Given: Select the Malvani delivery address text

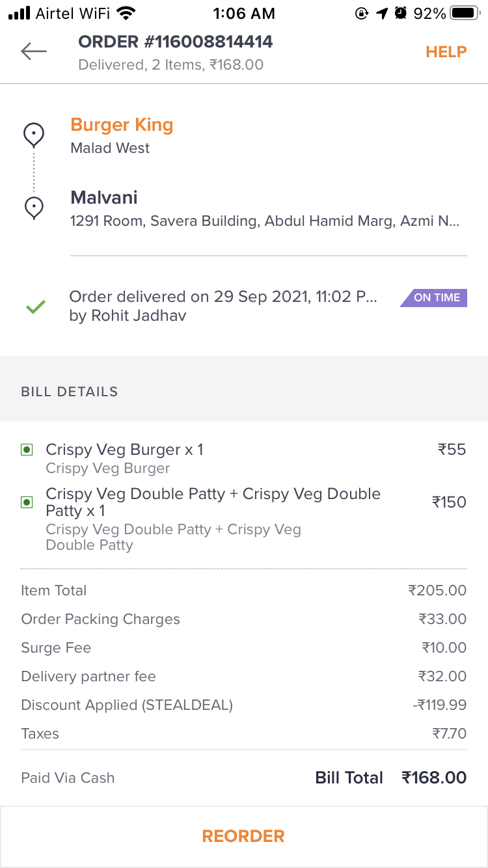Looking at the screenshot, I should pyautogui.click(x=265, y=221).
